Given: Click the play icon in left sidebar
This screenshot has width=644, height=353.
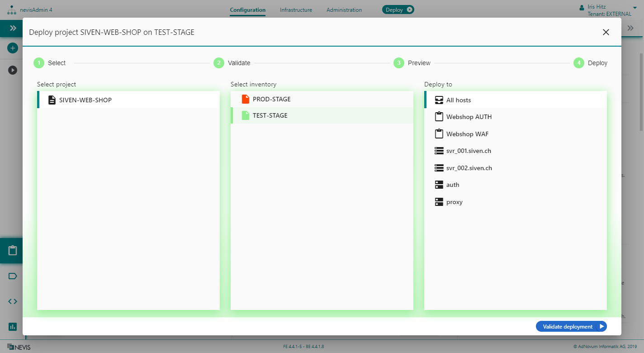Looking at the screenshot, I should click(x=13, y=70).
